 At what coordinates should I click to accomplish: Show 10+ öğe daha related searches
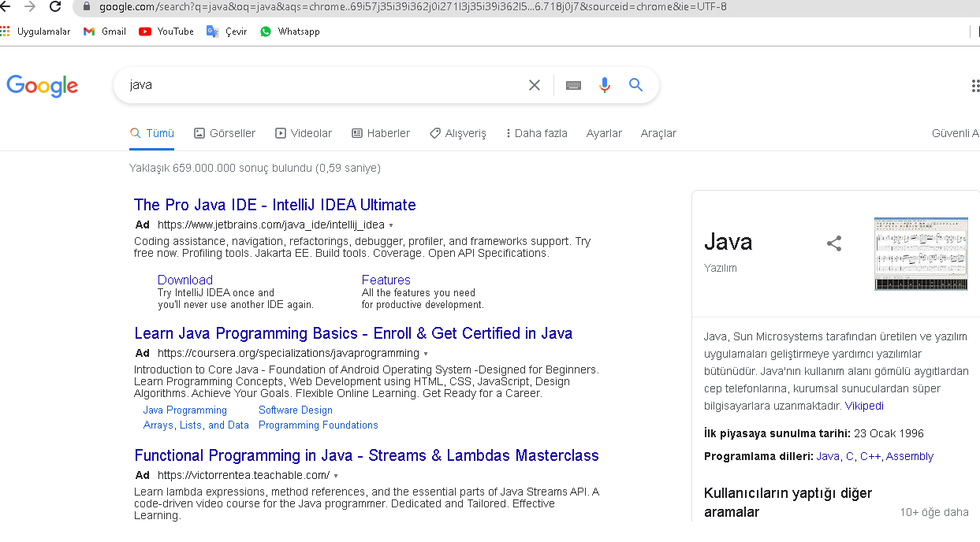point(934,512)
